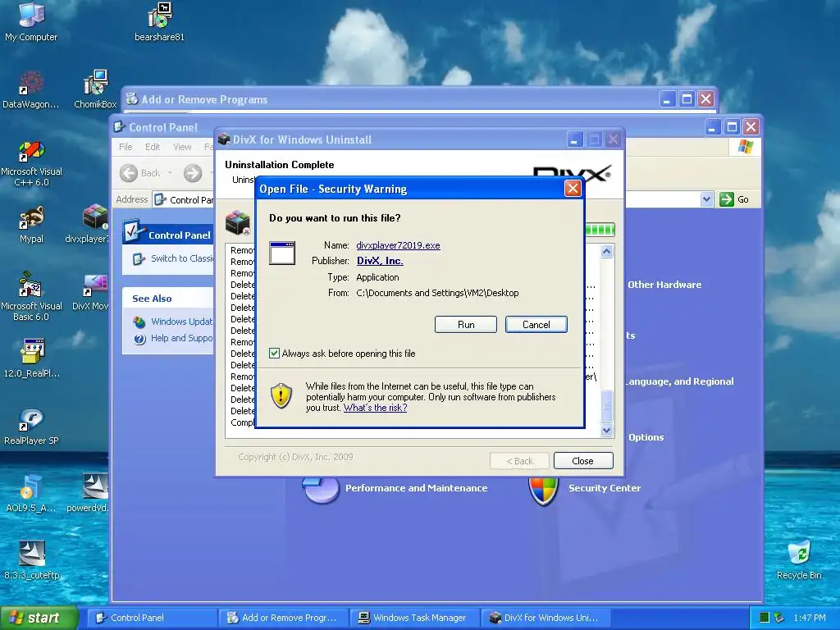Click the Windows Update link under See Also
This screenshot has height=630, width=840.
181,322
